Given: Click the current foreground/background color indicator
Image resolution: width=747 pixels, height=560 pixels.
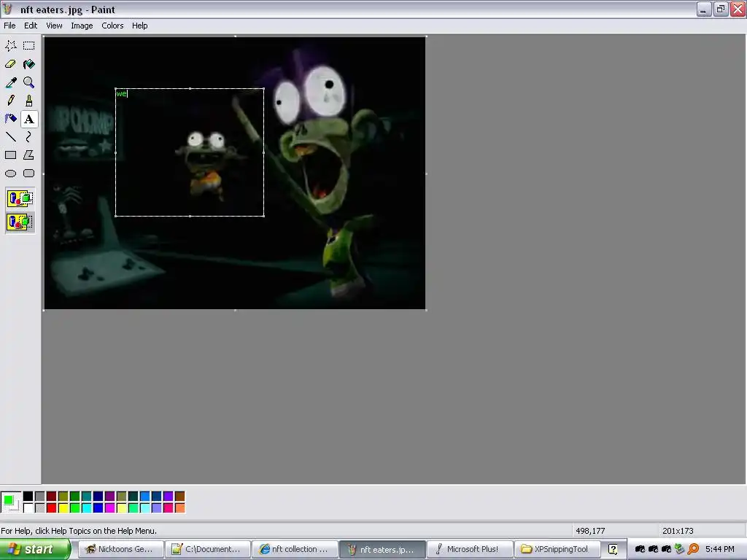Looking at the screenshot, I should coord(11,502).
